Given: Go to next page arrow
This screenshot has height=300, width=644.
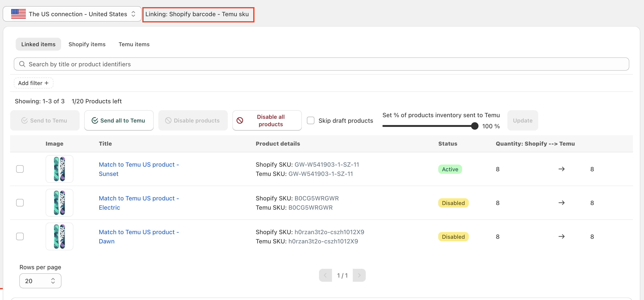Looking at the screenshot, I should pyautogui.click(x=359, y=275).
